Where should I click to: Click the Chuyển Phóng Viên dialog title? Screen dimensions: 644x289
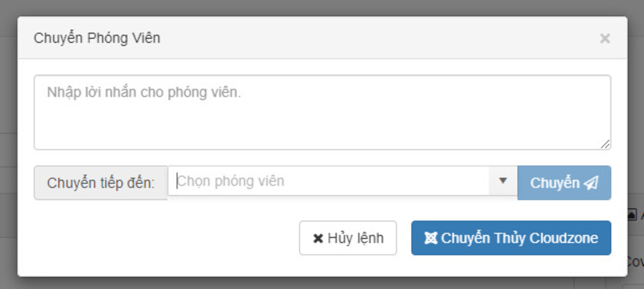[97, 38]
